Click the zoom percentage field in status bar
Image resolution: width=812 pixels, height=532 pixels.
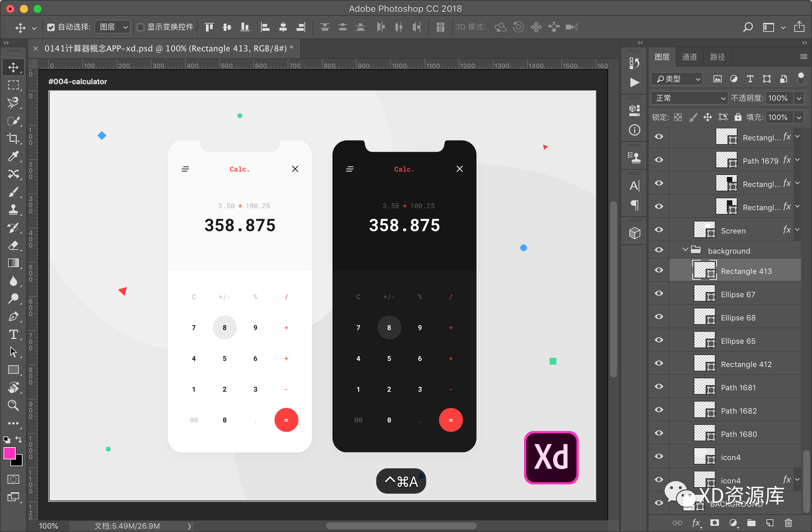click(48, 526)
